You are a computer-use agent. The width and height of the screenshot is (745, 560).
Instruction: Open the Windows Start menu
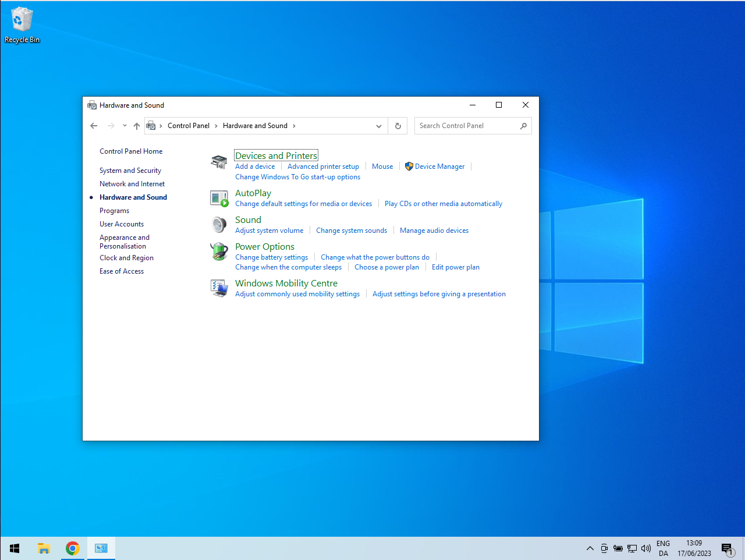coord(15,548)
